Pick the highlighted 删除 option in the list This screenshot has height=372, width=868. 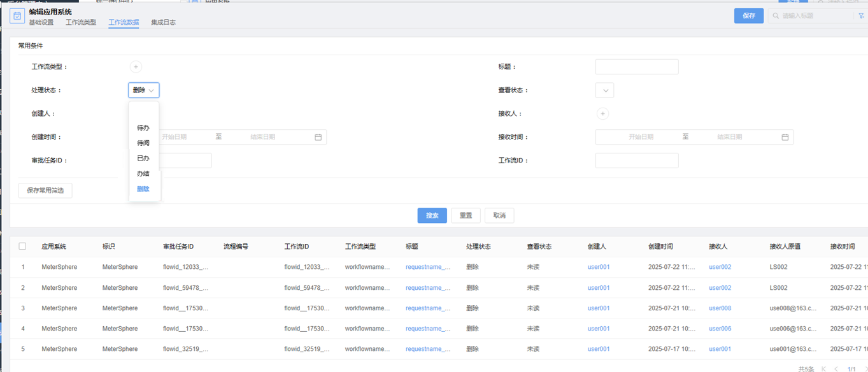click(x=144, y=189)
